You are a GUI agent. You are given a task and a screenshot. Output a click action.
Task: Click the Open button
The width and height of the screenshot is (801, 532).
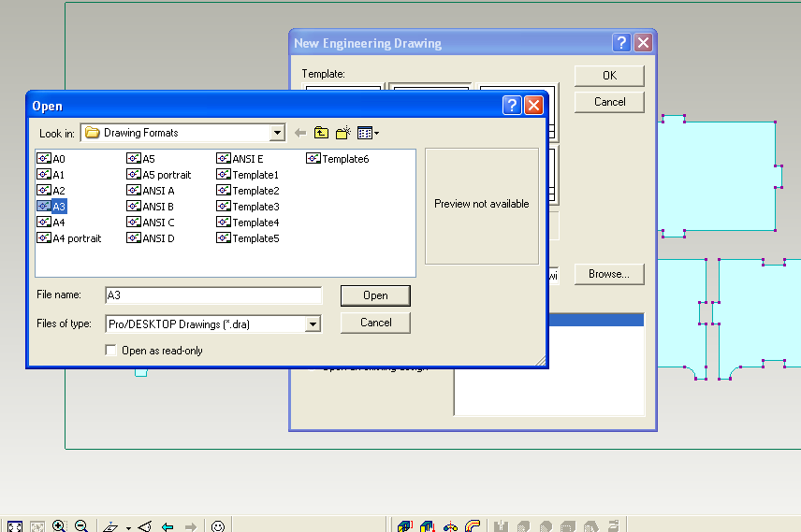375,295
